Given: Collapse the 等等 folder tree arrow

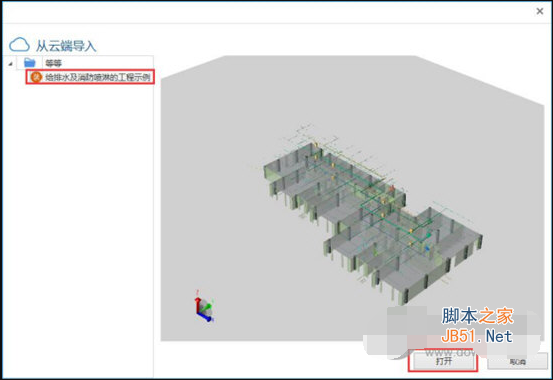Looking at the screenshot, I should 10,64.
